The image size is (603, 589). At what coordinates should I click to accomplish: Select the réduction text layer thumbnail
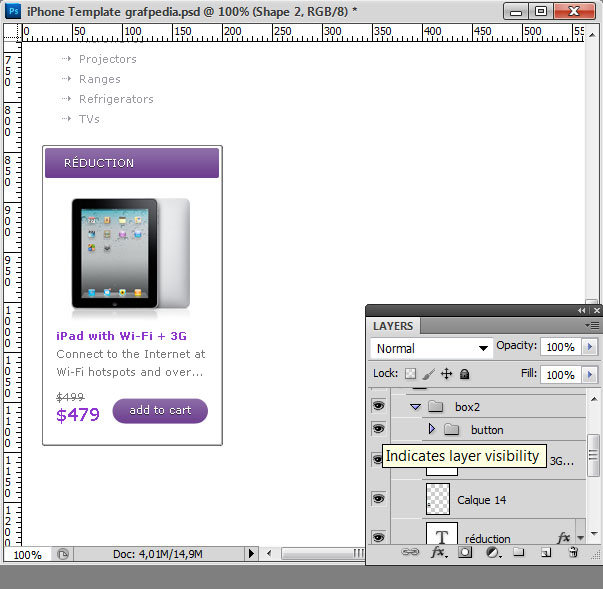pos(441,533)
